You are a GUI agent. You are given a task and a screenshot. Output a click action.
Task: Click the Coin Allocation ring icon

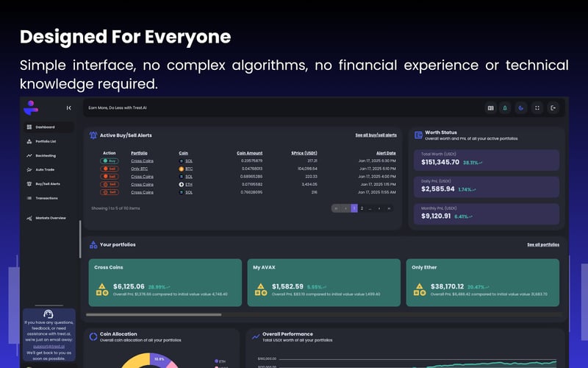click(93, 337)
